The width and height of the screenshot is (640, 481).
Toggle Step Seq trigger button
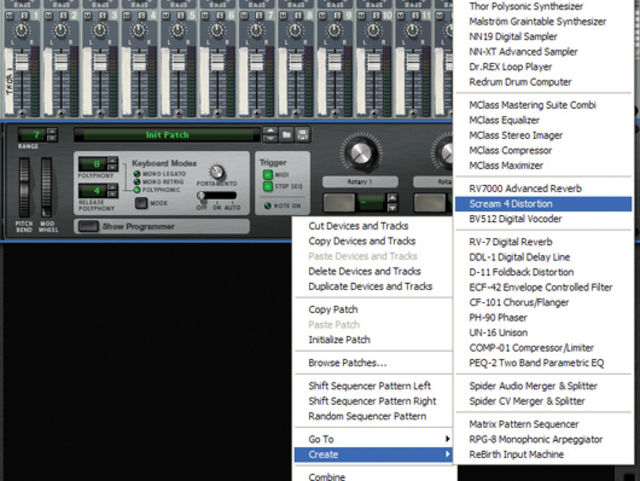(268, 187)
